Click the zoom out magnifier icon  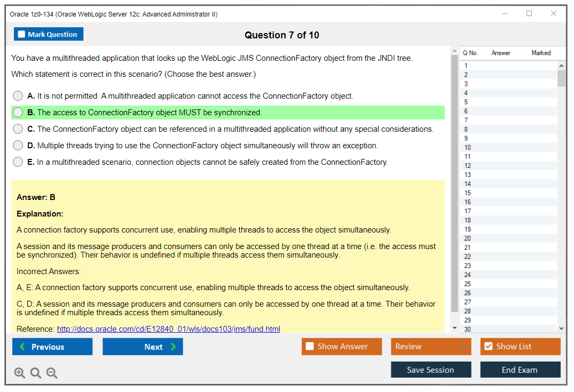52,373
